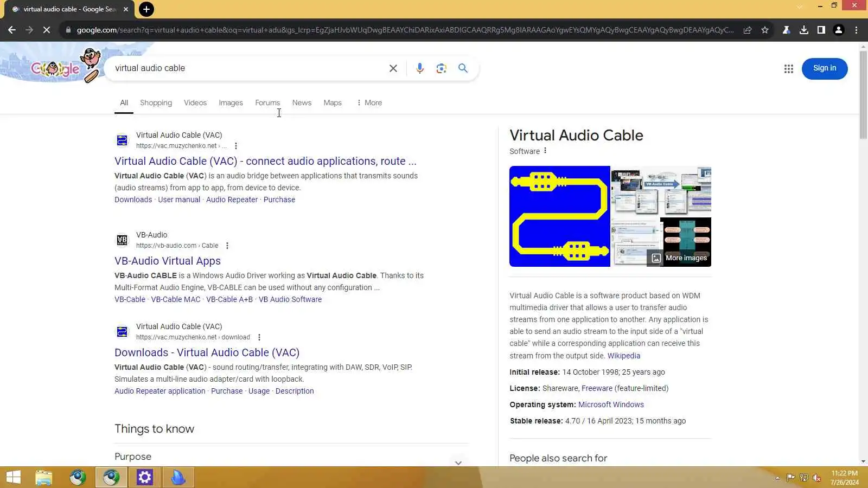Select the virtual audio cable browser tab
Viewport: 868px width, 488px height.
69,9
